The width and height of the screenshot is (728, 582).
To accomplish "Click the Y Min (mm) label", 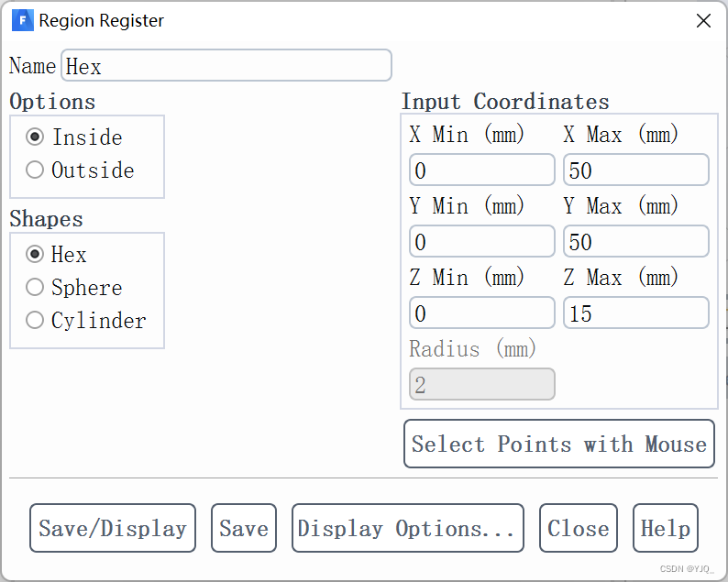I will click(x=467, y=205).
